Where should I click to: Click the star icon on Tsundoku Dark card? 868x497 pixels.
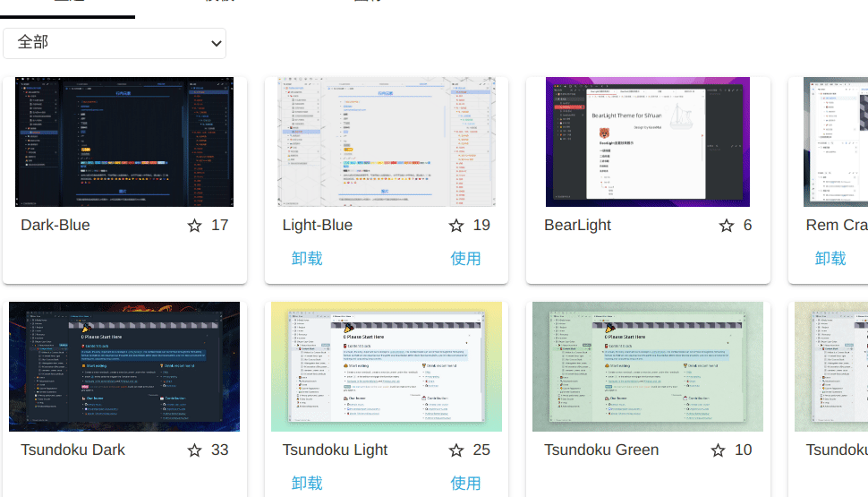click(x=194, y=450)
